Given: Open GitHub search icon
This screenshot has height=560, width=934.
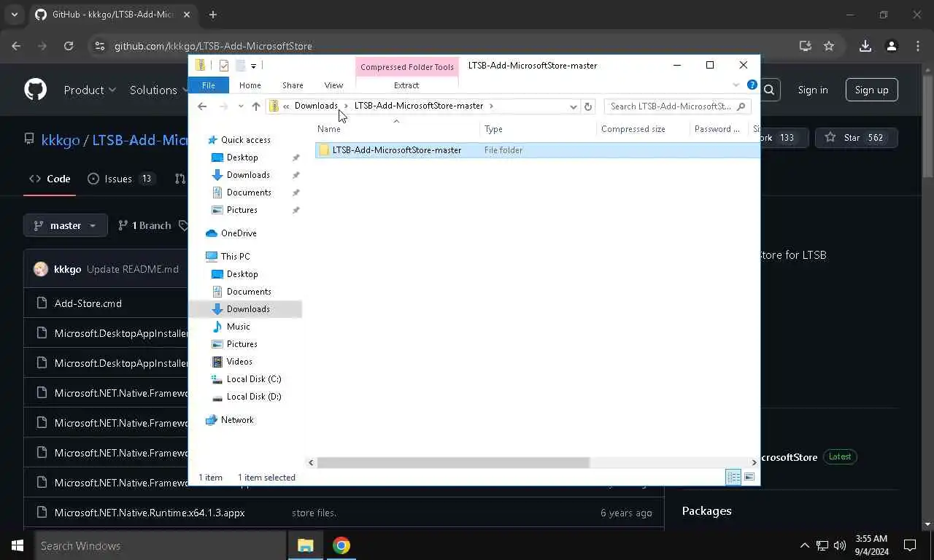Looking at the screenshot, I should click(769, 90).
